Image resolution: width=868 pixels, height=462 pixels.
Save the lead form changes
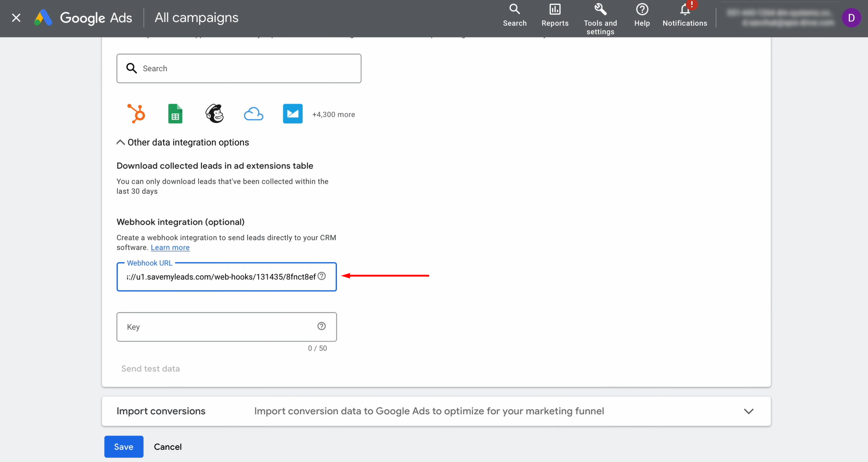pos(123,446)
